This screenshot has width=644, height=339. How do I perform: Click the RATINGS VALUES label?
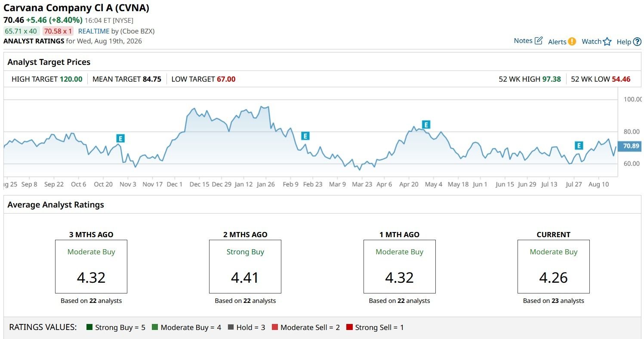pos(43,327)
